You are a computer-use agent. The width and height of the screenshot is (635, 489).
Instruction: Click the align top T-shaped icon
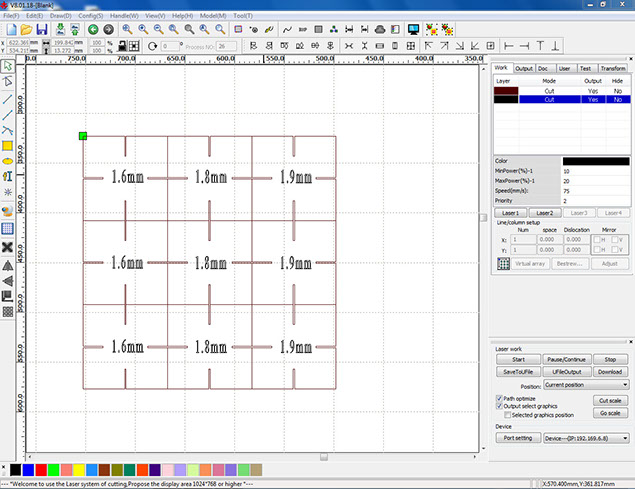click(x=540, y=46)
